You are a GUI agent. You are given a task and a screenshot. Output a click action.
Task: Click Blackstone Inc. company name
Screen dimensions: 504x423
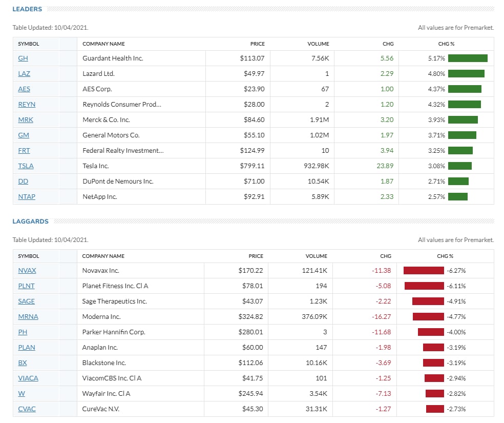click(104, 363)
